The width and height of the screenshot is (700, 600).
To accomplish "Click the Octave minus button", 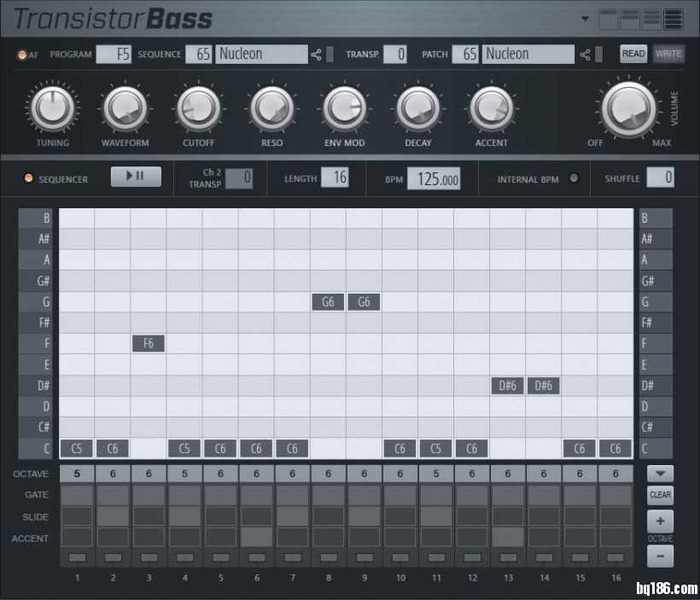I will 660,556.
